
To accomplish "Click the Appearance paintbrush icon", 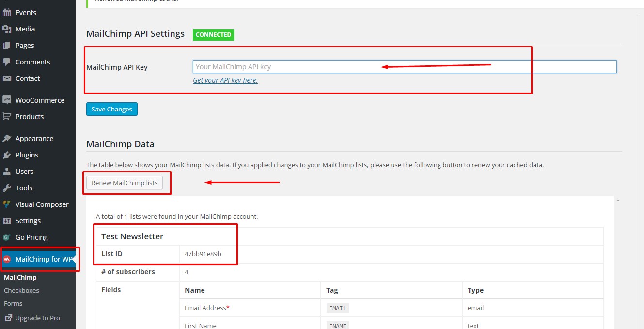I will pyautogui.click(x=7, y=139).
